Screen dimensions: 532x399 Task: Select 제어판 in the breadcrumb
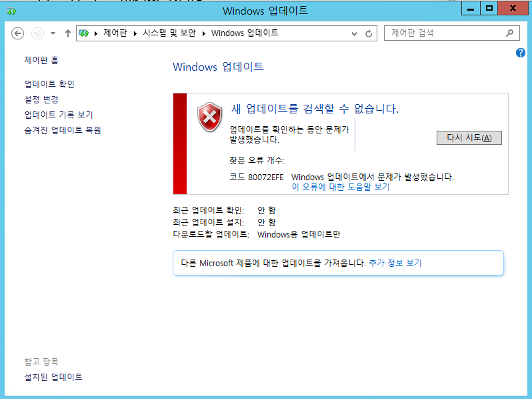click(115, 33)
